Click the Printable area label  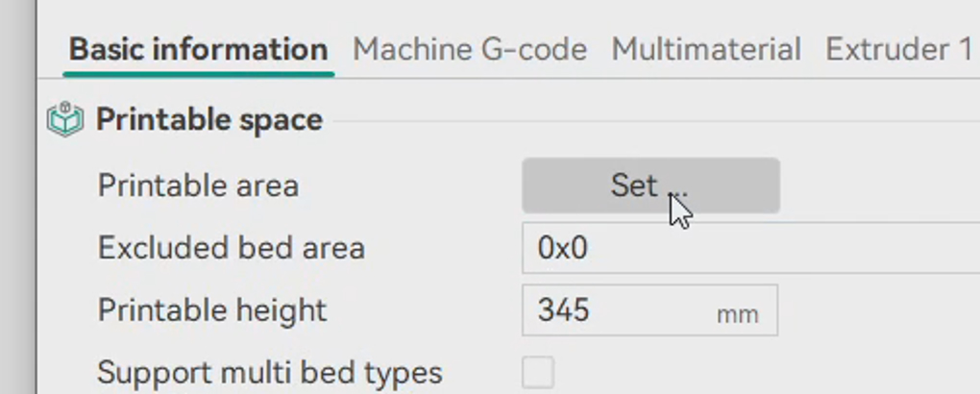click(198, 185)
